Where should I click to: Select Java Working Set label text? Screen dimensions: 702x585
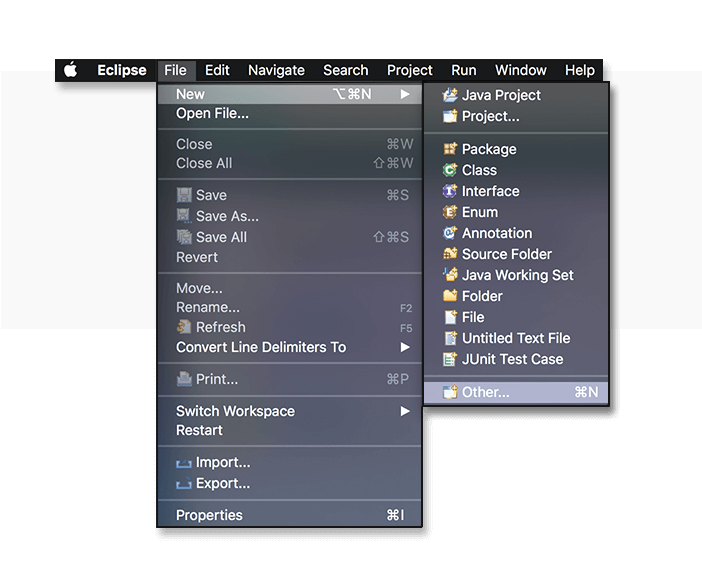click(x=518, y=275)
